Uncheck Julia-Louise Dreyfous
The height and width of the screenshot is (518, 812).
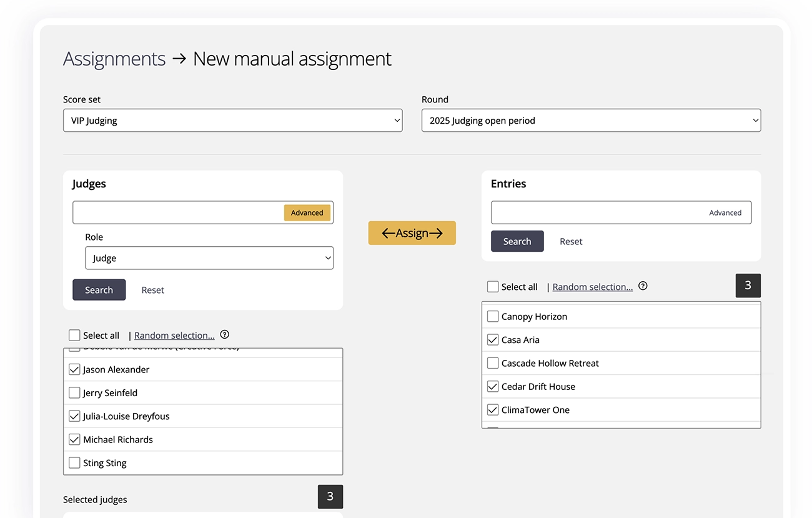[x=74, y=416]
